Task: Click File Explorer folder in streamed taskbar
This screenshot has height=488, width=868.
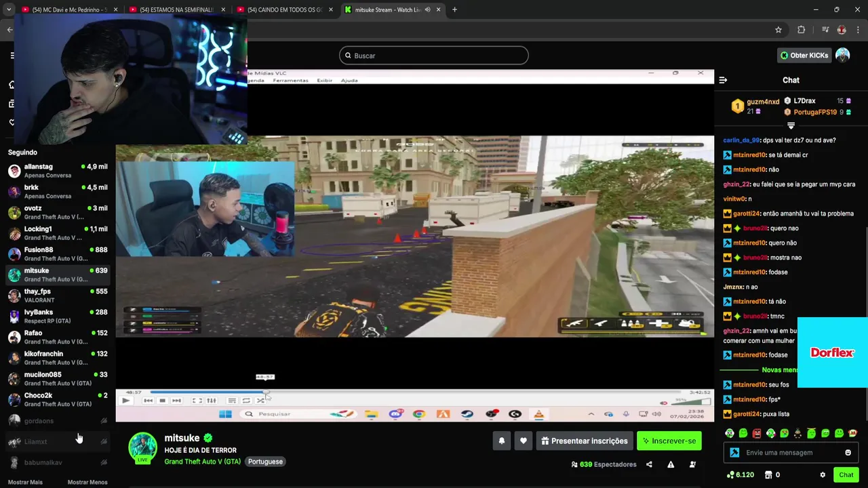Action: pyautogui.click(x=371, y=414)
